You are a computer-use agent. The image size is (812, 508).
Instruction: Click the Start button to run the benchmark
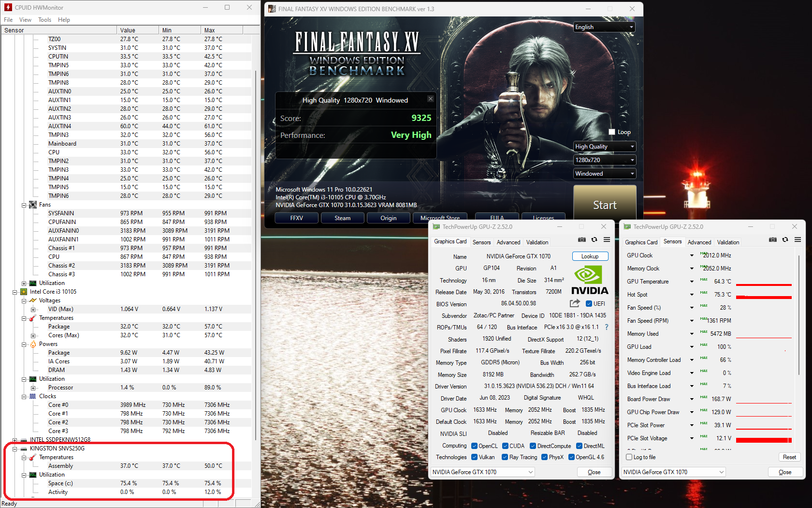coord(604,204)
